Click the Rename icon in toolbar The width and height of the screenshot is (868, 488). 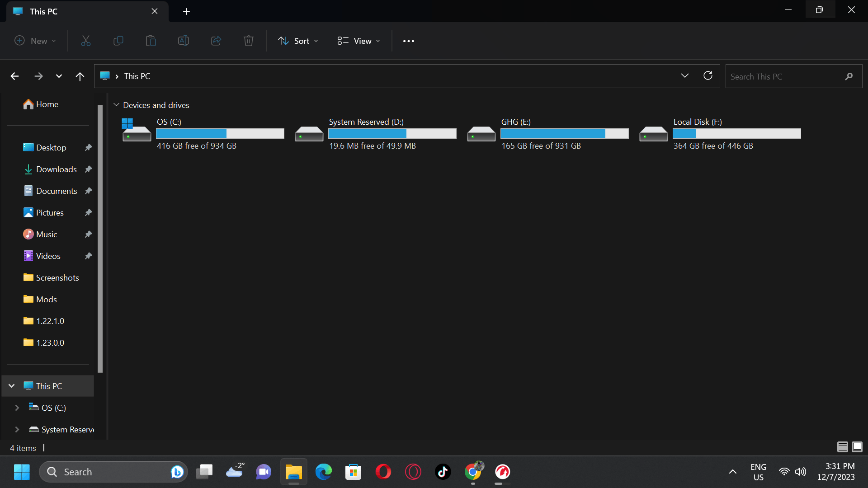click(183, 41)
